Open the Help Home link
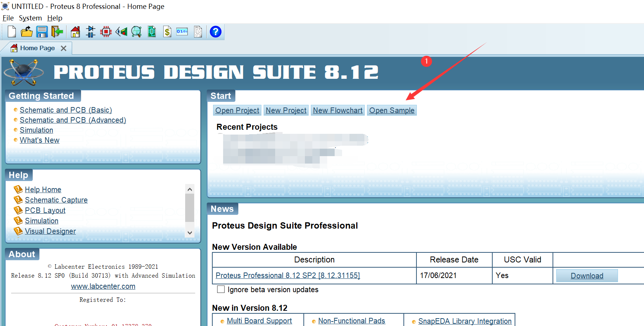Screen dimensions: 644x326 point(43,190)
